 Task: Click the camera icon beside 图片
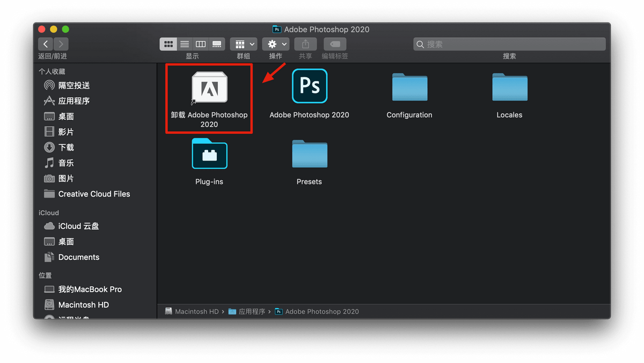(x=49, y=179)
